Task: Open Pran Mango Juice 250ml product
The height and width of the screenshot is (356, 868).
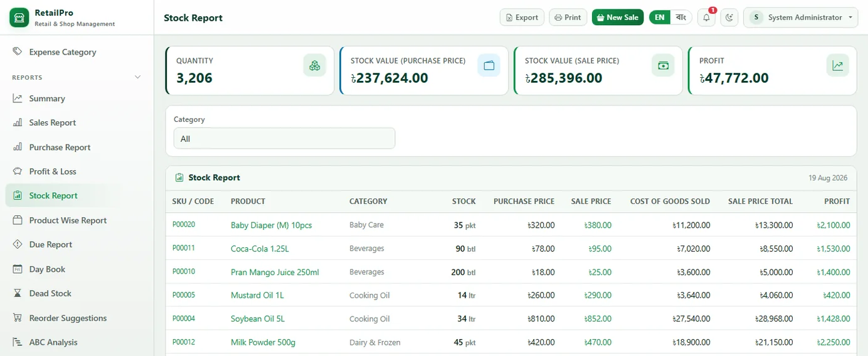Action: pyautogui.click(x=275, y=272)
